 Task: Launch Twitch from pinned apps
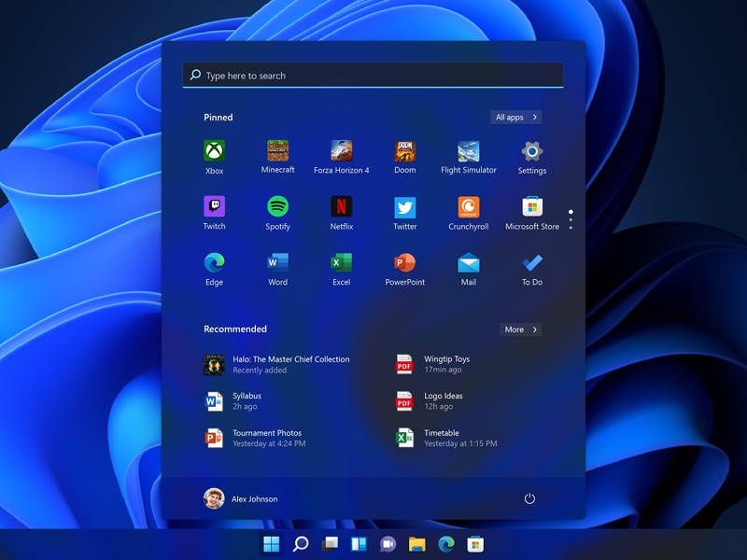[215, 213]
